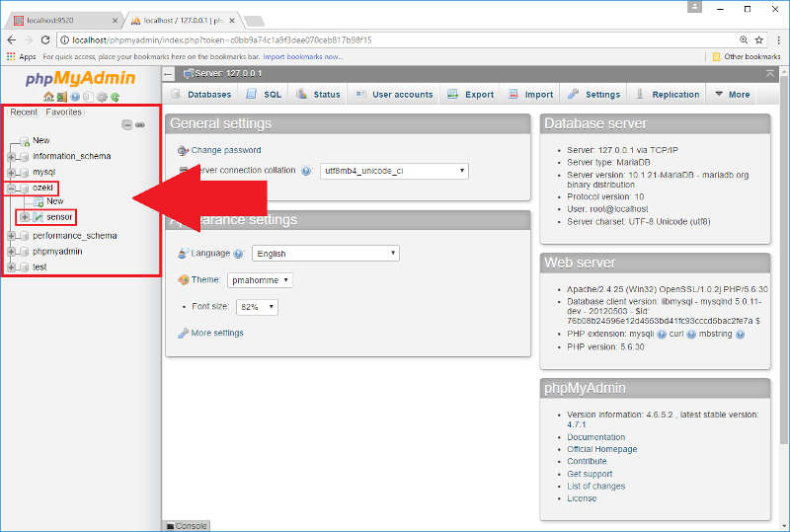
Task: Open the Theme dropdown showing pmahomme
Action: click(260, 280)
